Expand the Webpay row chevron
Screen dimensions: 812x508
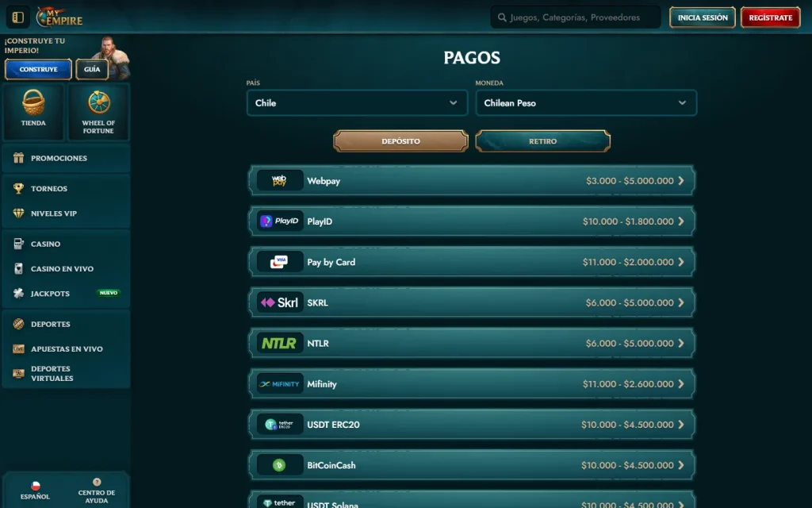[x=681, y=181]
